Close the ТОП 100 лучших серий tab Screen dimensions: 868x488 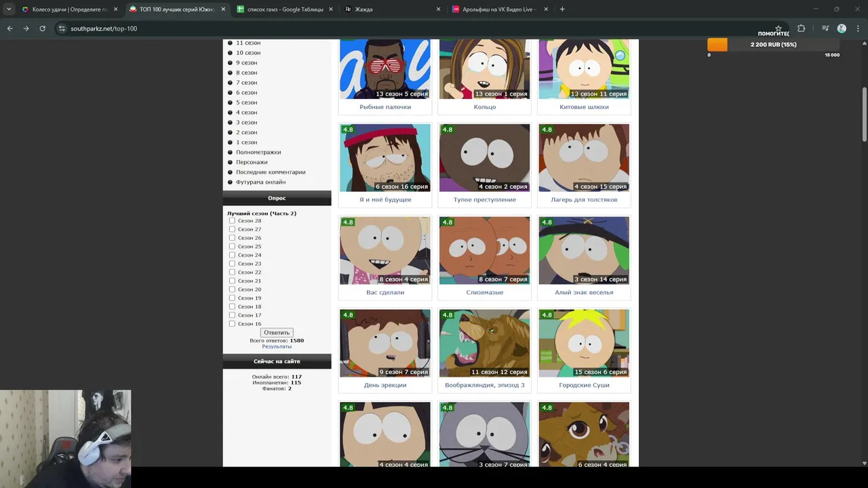tap(223, 9)
